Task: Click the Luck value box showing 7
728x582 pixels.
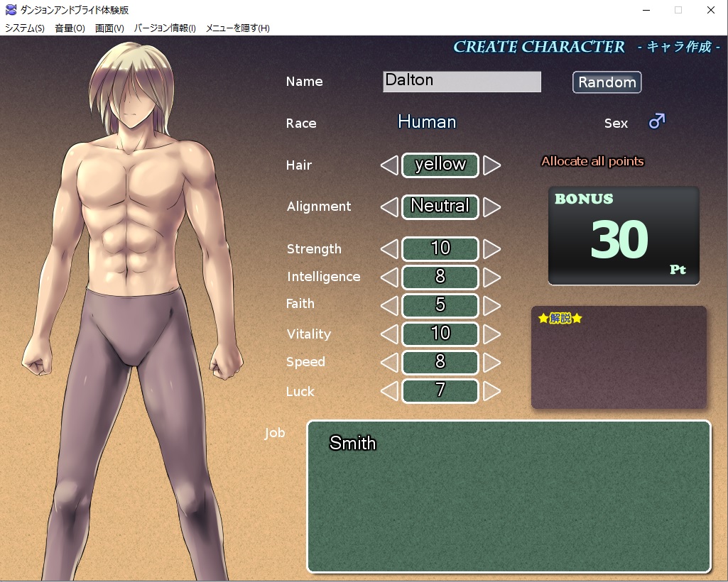Action: 440,391
